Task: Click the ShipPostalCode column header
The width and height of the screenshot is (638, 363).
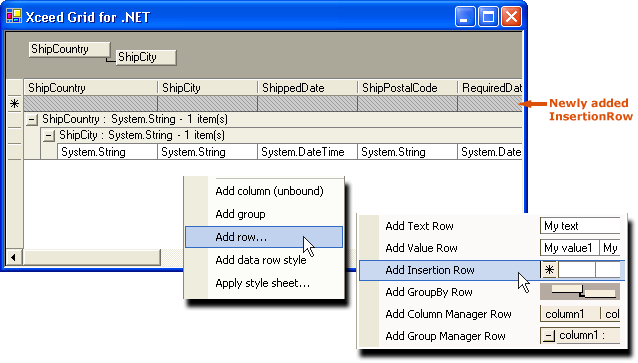Action: (407, 88)
